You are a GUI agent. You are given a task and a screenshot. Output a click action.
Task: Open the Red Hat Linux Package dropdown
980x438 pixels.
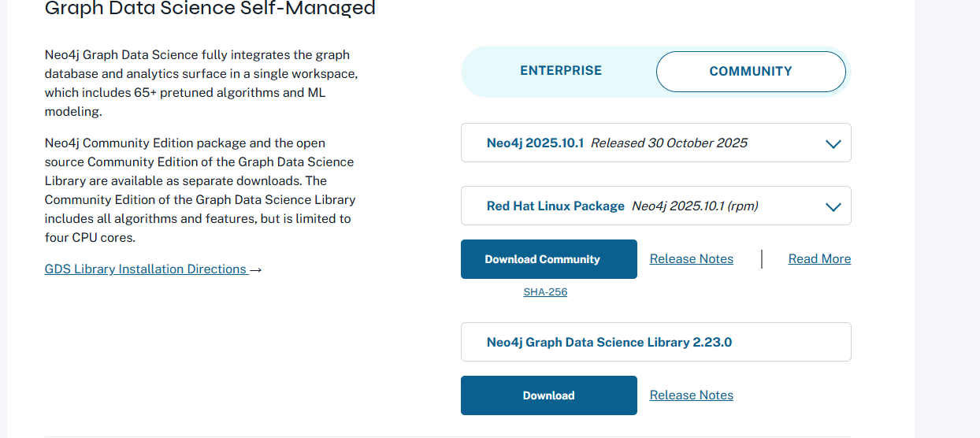pyautogui.click(x=655, y=206)
